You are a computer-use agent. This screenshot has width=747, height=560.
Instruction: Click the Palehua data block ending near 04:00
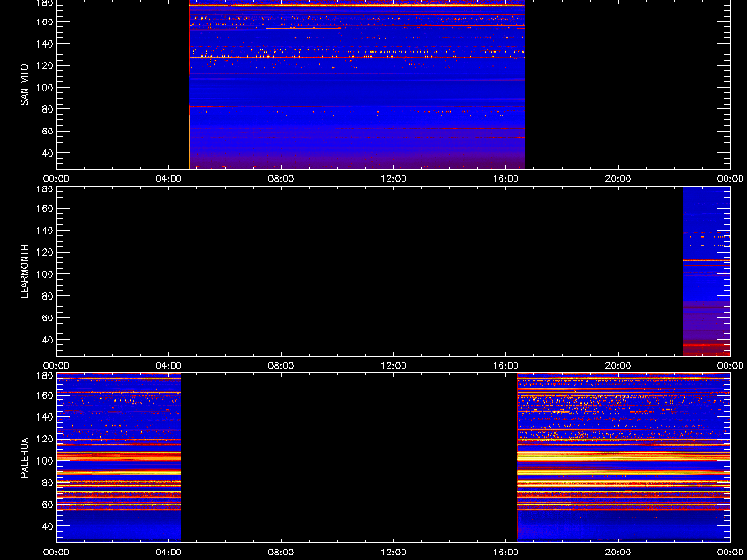click(120, 457)
